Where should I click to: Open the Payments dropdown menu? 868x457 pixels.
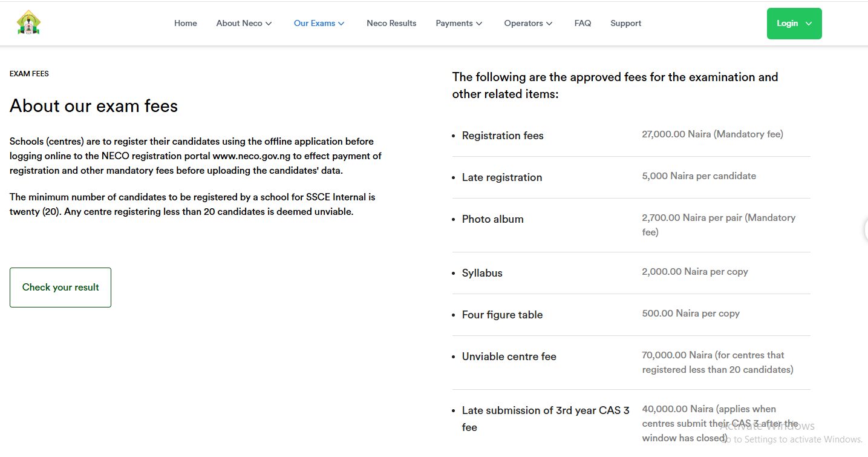click(458, 23)
